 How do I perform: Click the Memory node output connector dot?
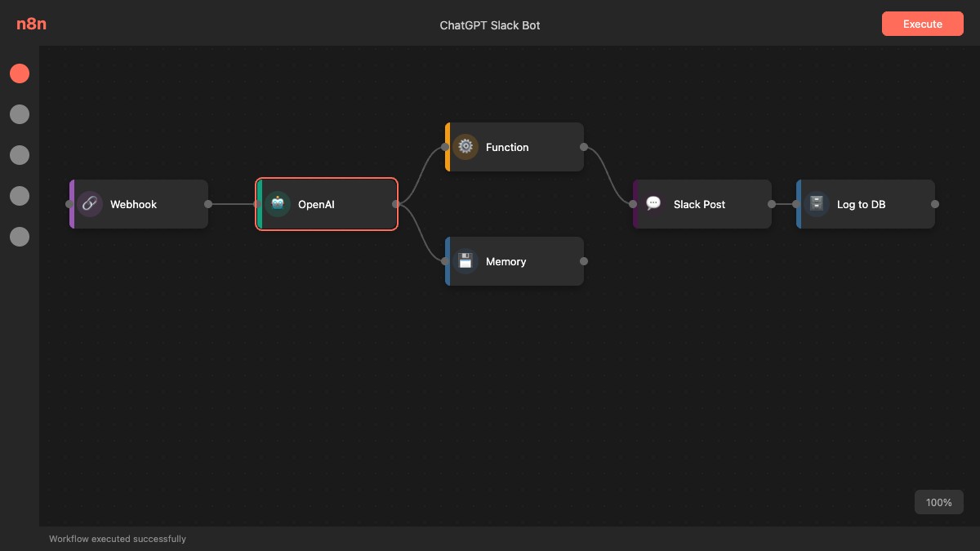point(584,261)
